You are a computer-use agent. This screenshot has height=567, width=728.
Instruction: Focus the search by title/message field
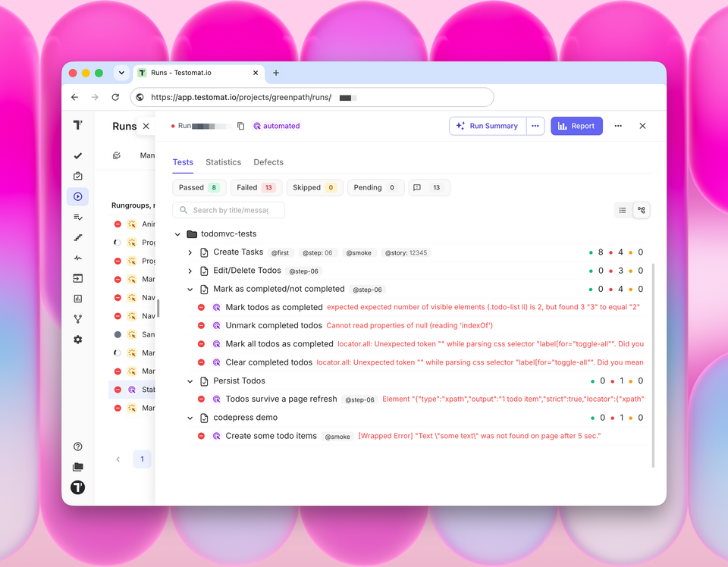pyautogui.click(x=228, y=210)
